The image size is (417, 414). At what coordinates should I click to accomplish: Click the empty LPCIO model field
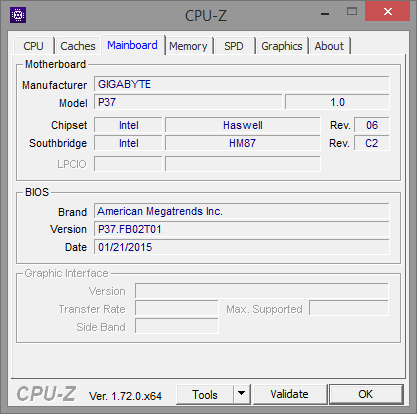click(243, 164)
